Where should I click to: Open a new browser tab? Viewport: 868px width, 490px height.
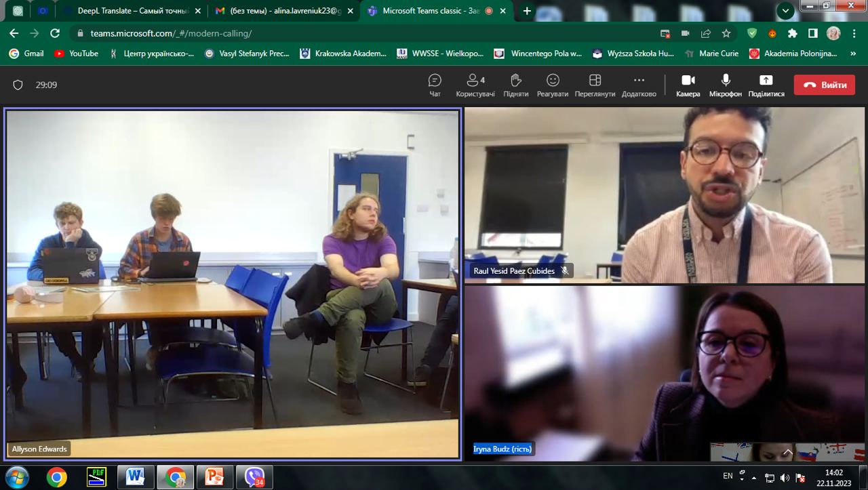(527, 11)
